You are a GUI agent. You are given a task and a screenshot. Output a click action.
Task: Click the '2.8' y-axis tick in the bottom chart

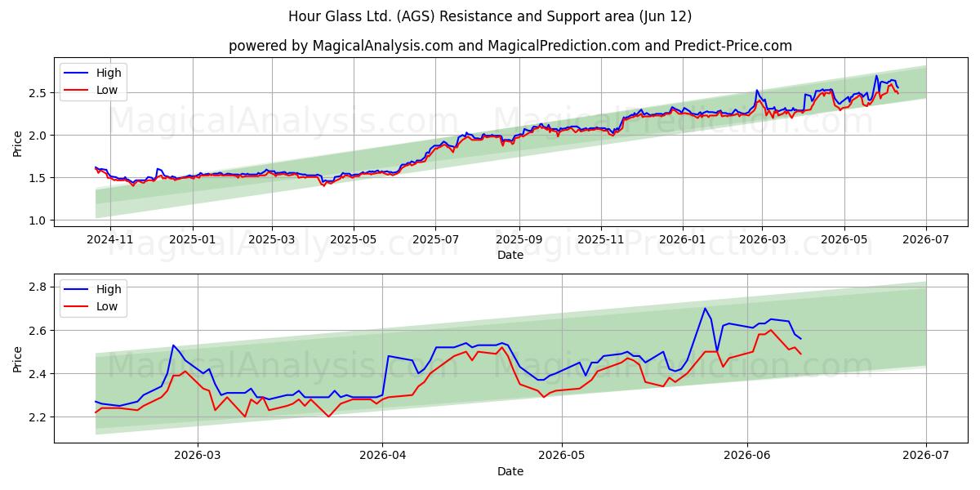tap(39, 287)
